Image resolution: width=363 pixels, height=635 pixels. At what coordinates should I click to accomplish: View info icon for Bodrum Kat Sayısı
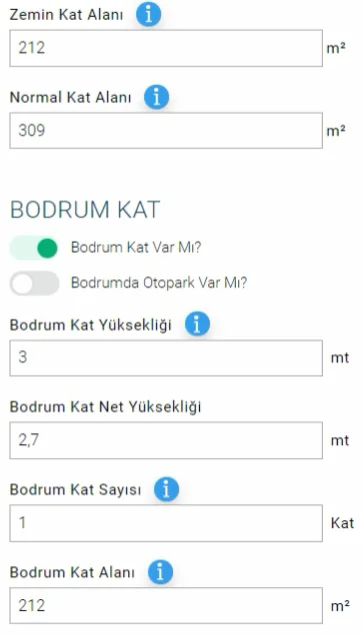click(x=166, y=489)
